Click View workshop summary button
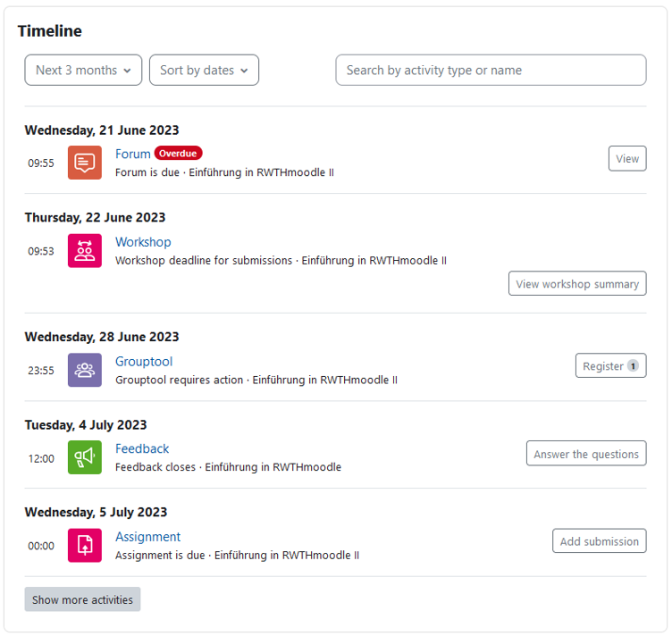Screen dimensions: 672x636 tap(577, 284)
